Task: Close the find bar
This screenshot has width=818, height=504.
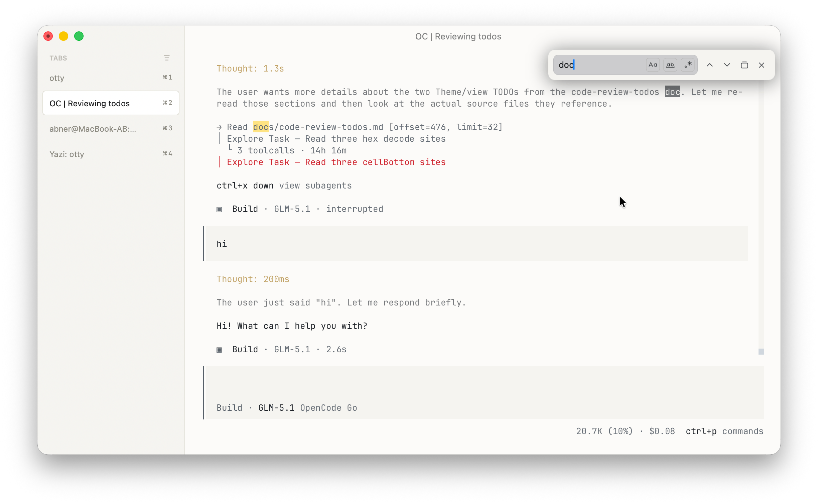Action: click(x=762, y=65)
